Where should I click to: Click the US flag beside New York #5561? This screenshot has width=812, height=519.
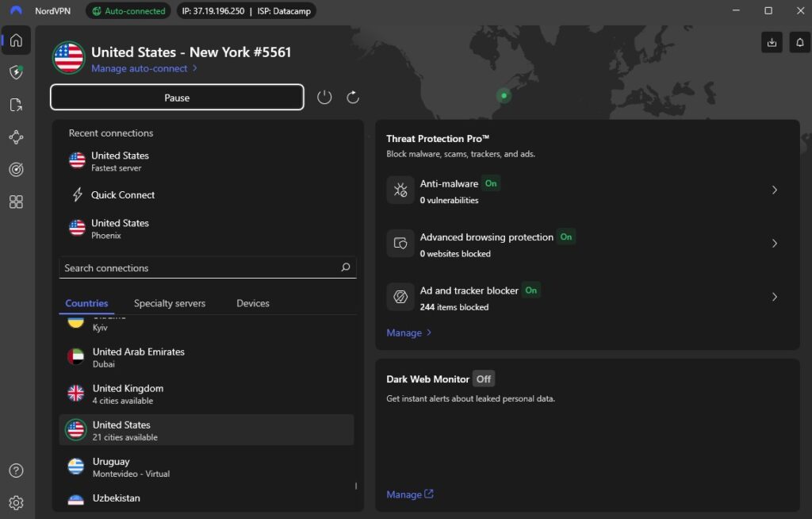point(68,58)
